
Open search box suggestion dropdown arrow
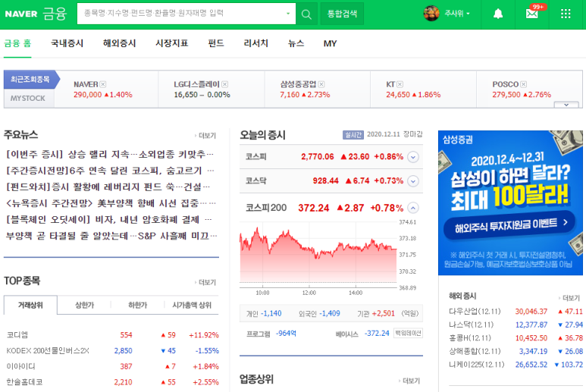click(288, 14)
